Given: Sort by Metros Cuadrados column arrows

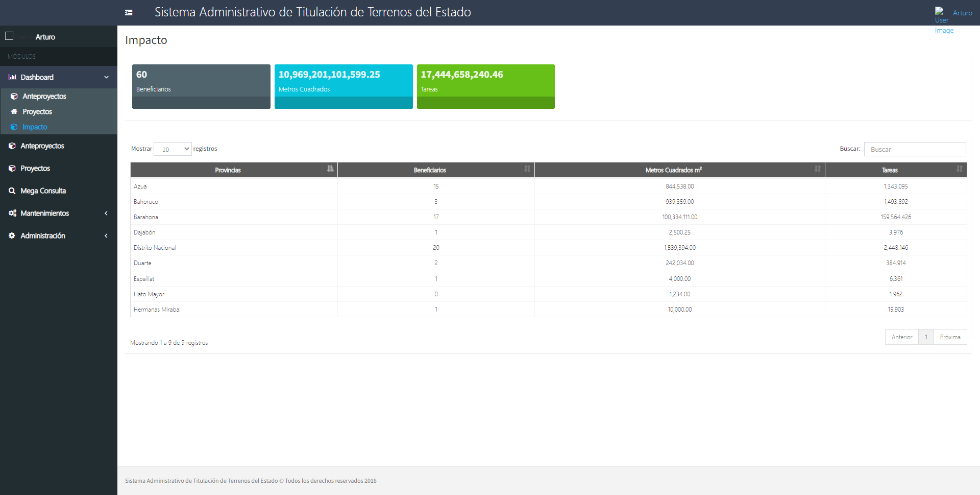Looking at the screenshot, I should coord(817,169).
